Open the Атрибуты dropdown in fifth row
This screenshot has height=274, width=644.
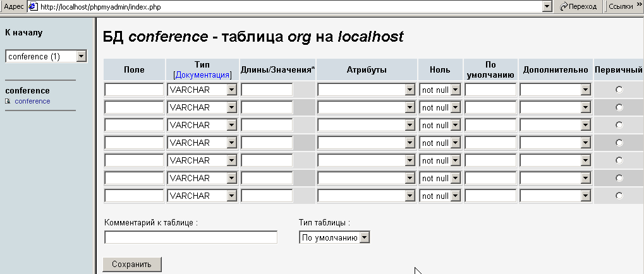point(367,160)
